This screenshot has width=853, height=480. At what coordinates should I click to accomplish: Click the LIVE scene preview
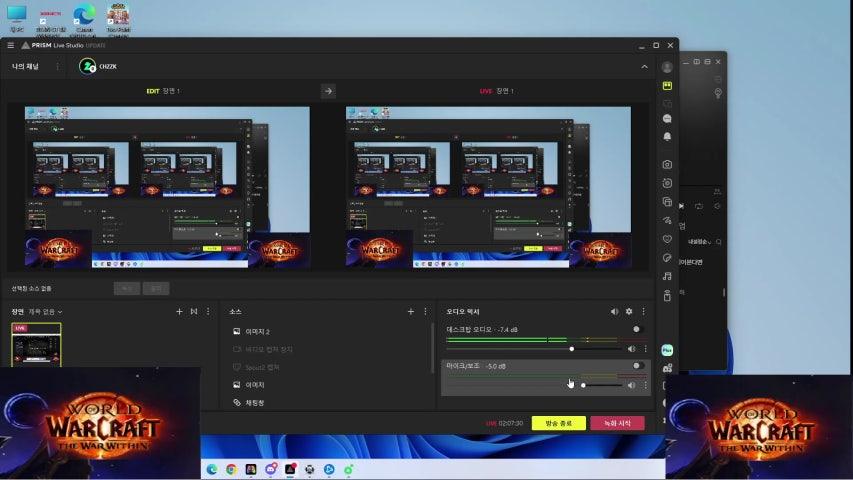489,187
